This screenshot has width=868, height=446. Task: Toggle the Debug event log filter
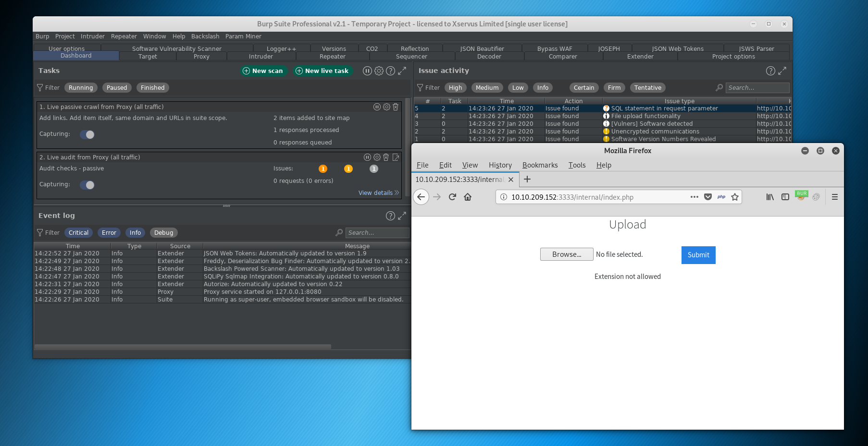tap(164, 232)
